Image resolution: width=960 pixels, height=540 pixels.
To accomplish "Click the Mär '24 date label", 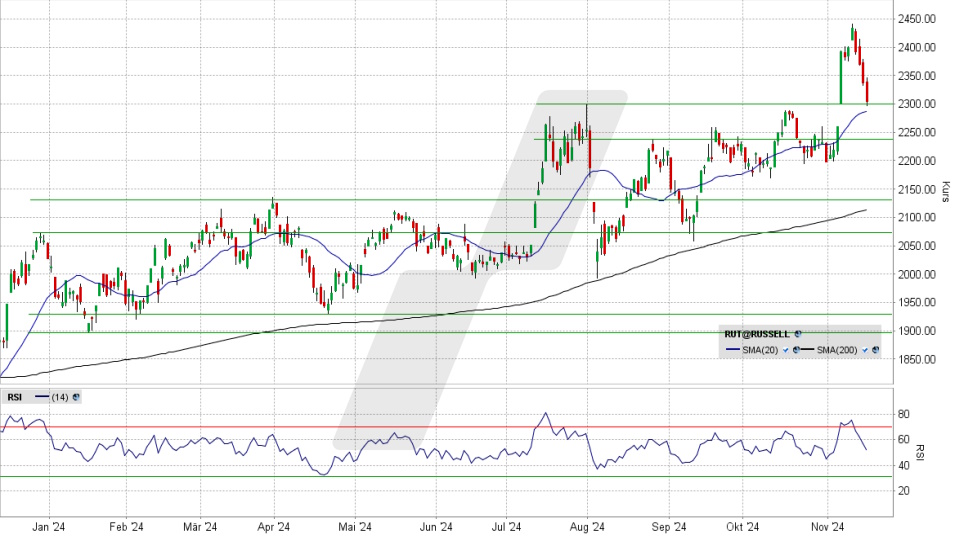I will 200,527.
